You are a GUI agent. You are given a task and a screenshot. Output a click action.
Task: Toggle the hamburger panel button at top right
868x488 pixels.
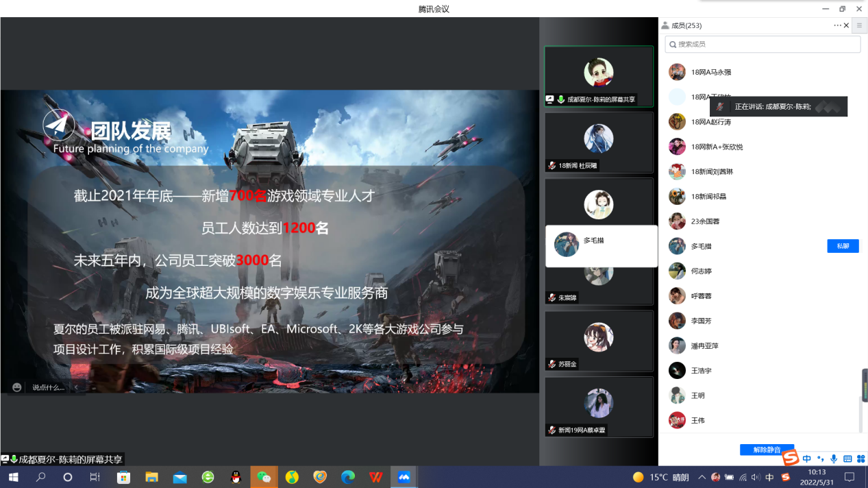coord(859,25)
